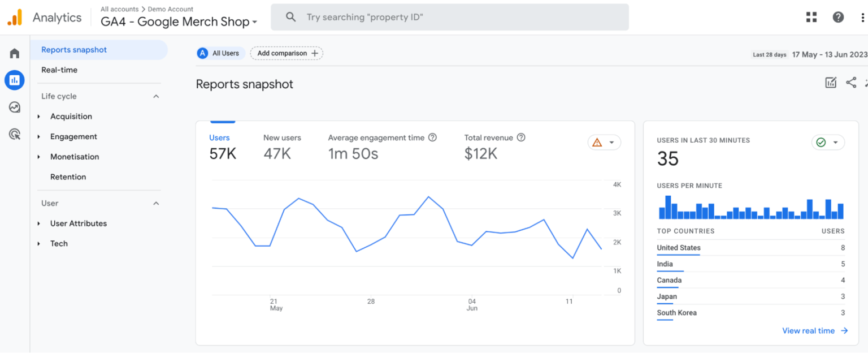Select the Reports icon in left navigation

[14, 80]
